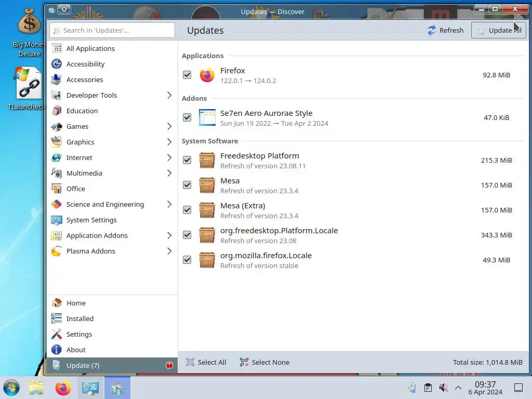This screenshot has width=532, height=399.
Task: Click the System Settings taskbar icon
Action: (x=90, y=388)
